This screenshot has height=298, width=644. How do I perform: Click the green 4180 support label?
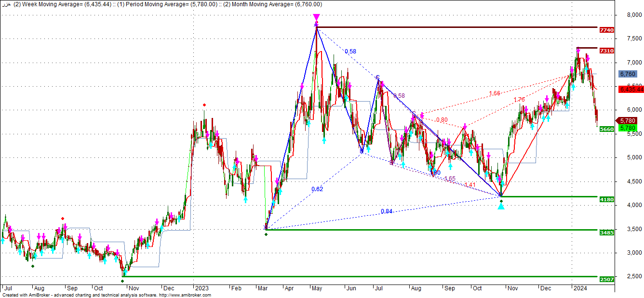pos(606,199)
